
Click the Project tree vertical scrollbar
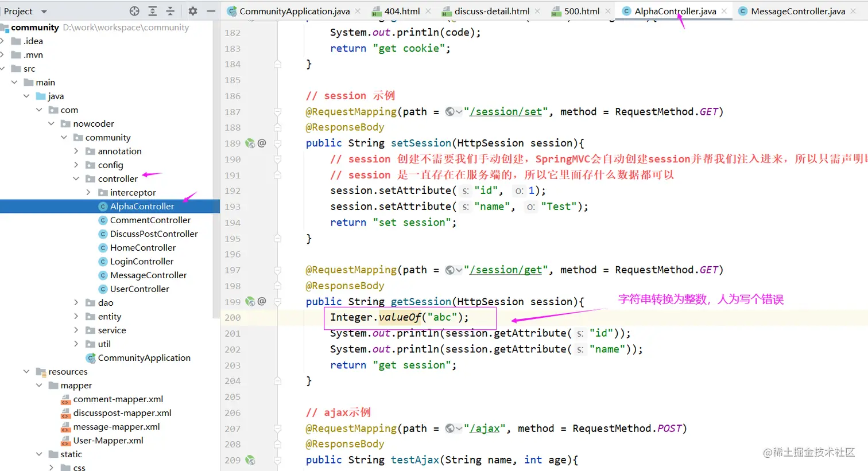(x=216, y=170)
